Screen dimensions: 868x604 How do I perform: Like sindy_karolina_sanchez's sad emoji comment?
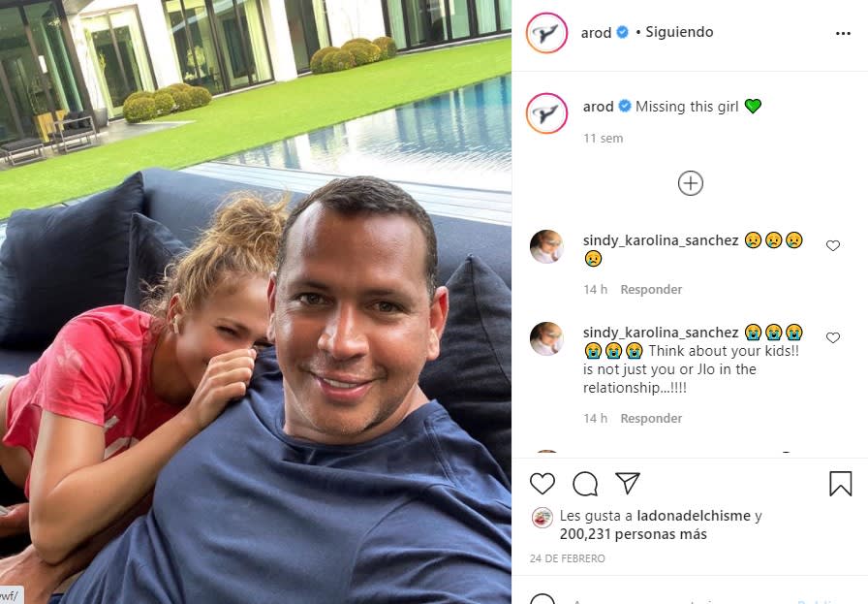(832, 245)
